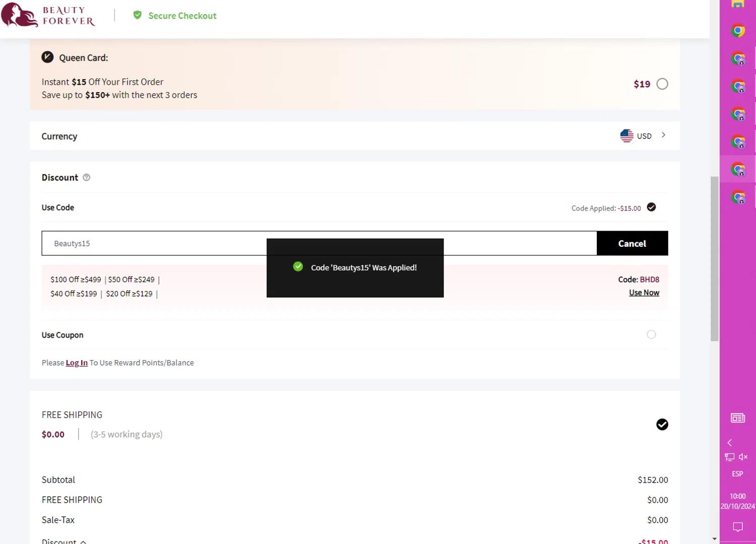Image resolution: width=756 pixels, height=544 pixels.
Task: Click Cancel to remove applied code
Action: (632, 243)
